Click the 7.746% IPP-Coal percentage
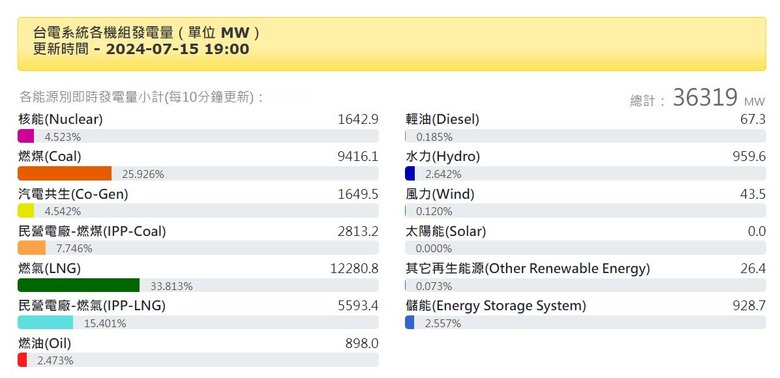The height and width of the screenshot is (378, 780). [74, 249]
